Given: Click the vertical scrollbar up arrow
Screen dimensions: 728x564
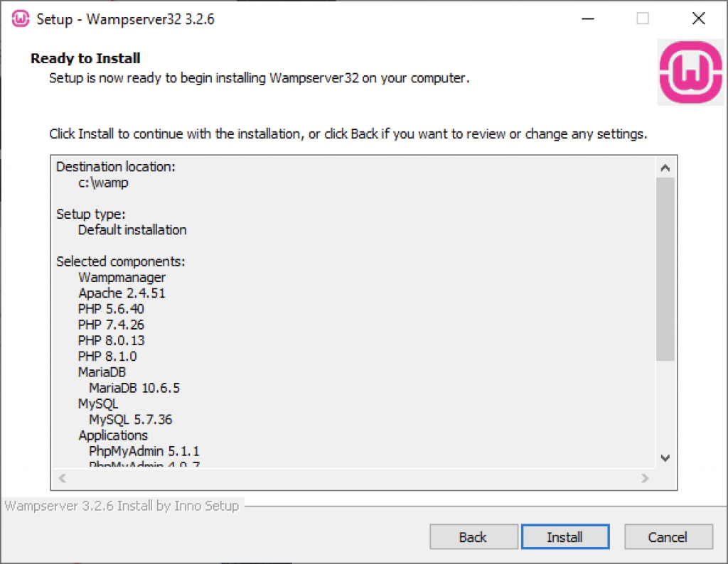Looking at the screenshot, I should 665,168.
